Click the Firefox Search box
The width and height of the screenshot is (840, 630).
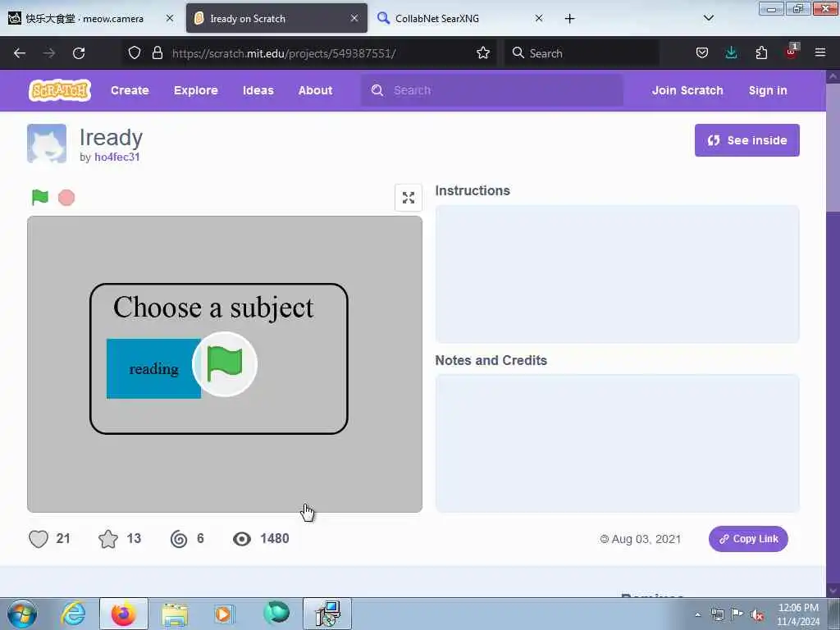pos(582,53)
